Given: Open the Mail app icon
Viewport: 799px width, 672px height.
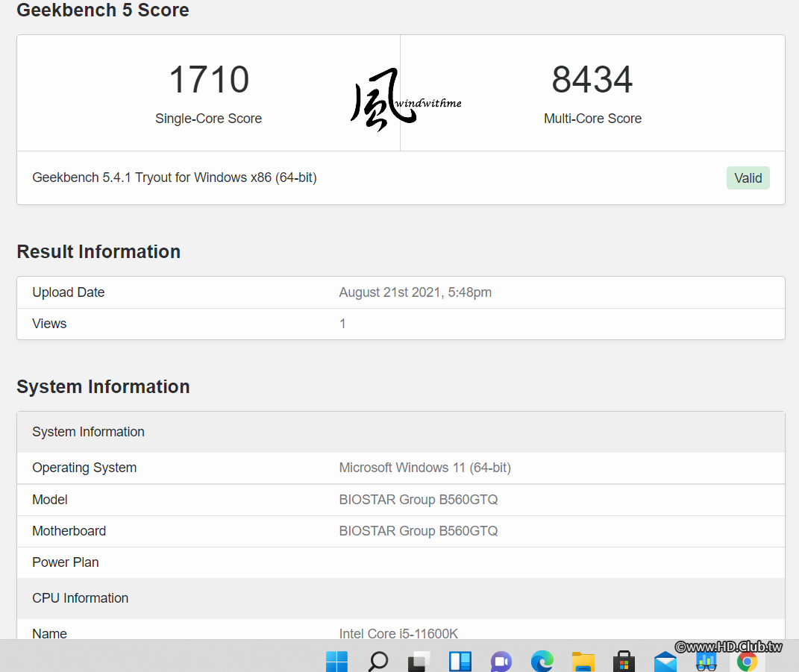Looking at the screenshot, I should tap(665, 662).
